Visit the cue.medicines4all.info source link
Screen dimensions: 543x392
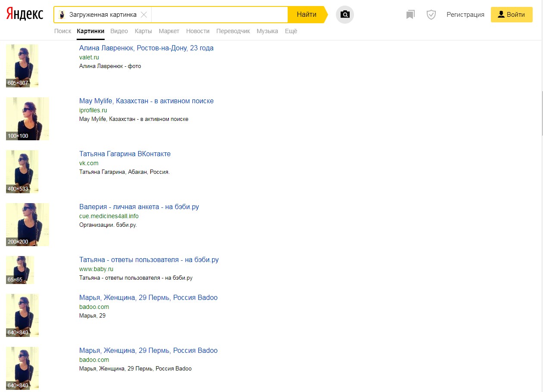(x=109, y=216)
